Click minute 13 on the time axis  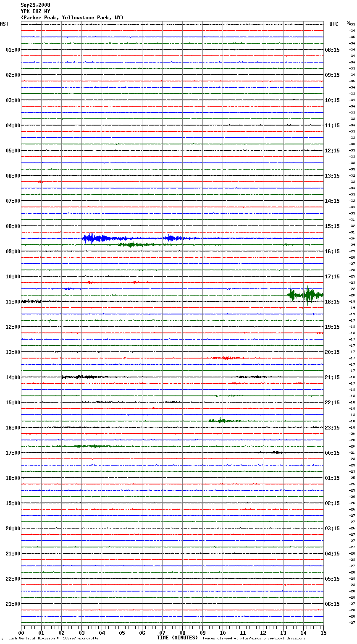283,633
